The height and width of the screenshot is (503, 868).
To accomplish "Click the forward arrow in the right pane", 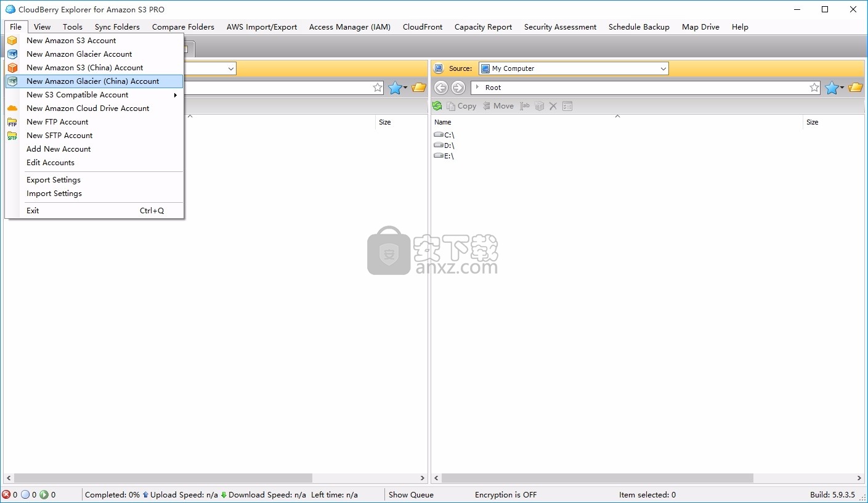I will coord(458,88).
